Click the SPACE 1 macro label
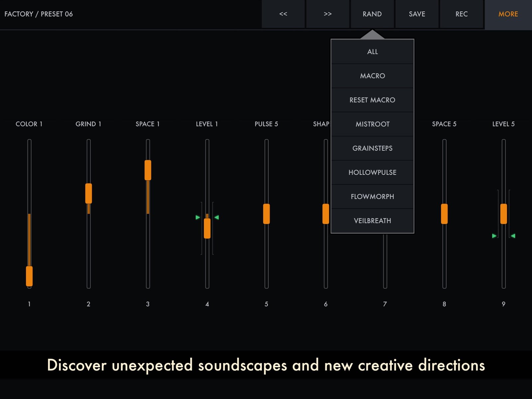Image resolution: width=532 pixels, height=399 pixels. (x=148, y=124)
